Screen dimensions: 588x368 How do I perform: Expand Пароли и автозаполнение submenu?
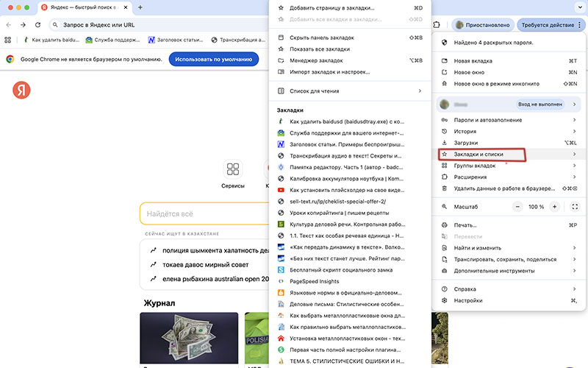pos(509,120)
